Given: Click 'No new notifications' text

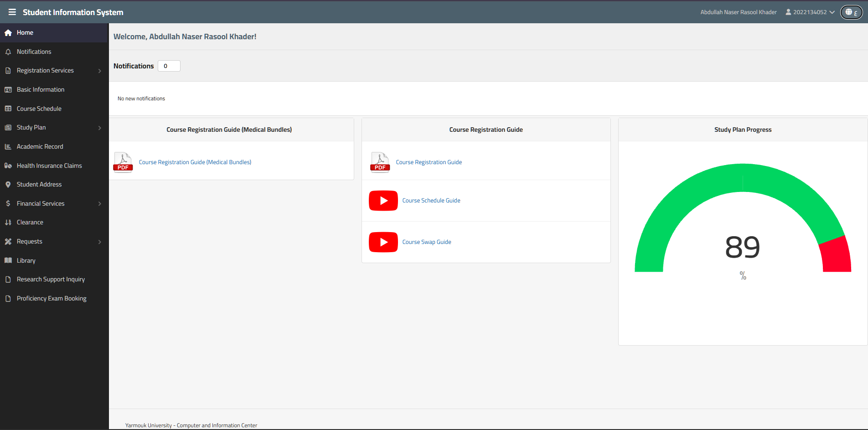Looking at the screenshot, I should (x=141, y=98).
